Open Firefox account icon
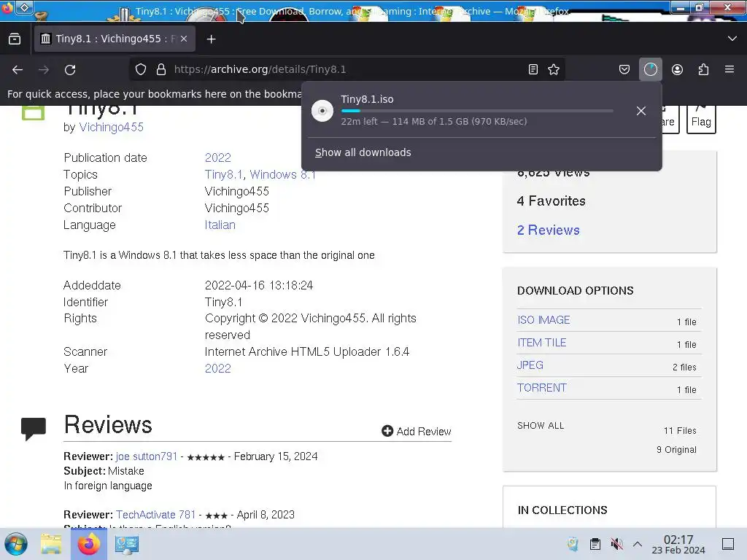 tap(677, 69)
